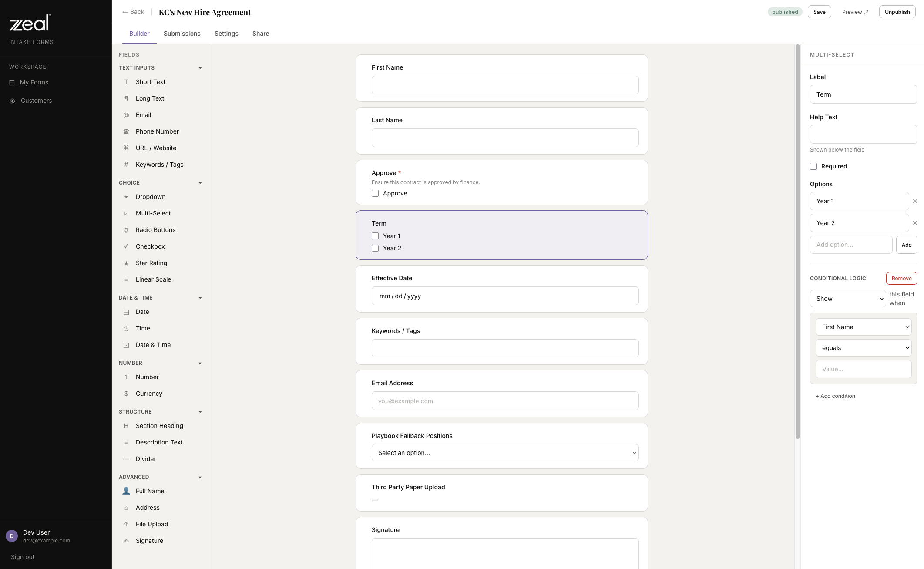The height and width of the screenshot is (569, 924).
Task: Click the form canvas vertical scrollbar
Action: pos(797,242)
